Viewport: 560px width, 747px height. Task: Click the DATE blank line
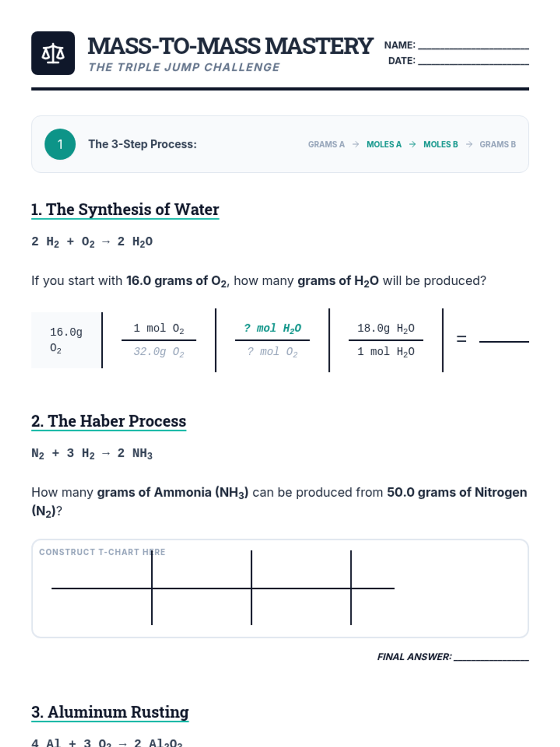pyautogui.click(x=473, y=63)
